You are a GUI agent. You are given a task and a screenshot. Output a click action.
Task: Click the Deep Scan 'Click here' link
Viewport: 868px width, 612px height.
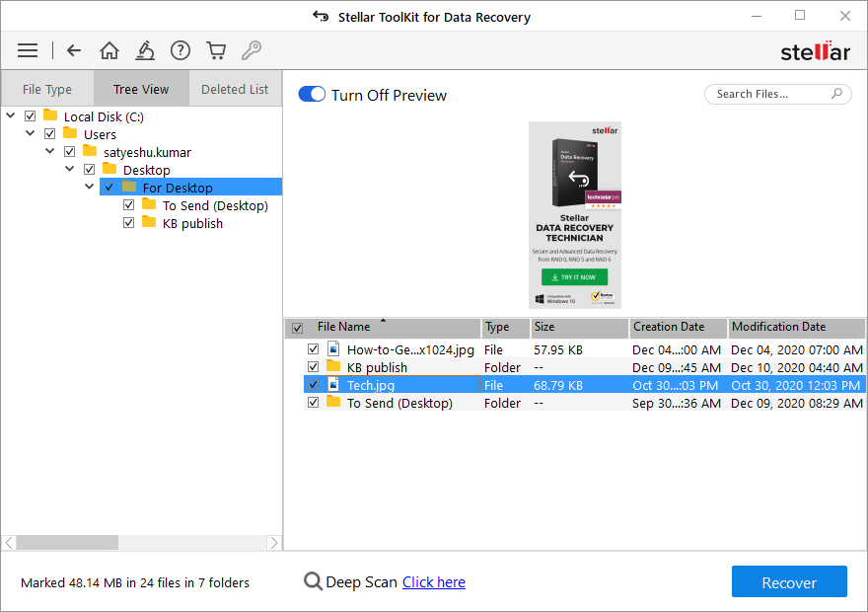(x=433, y=582)
